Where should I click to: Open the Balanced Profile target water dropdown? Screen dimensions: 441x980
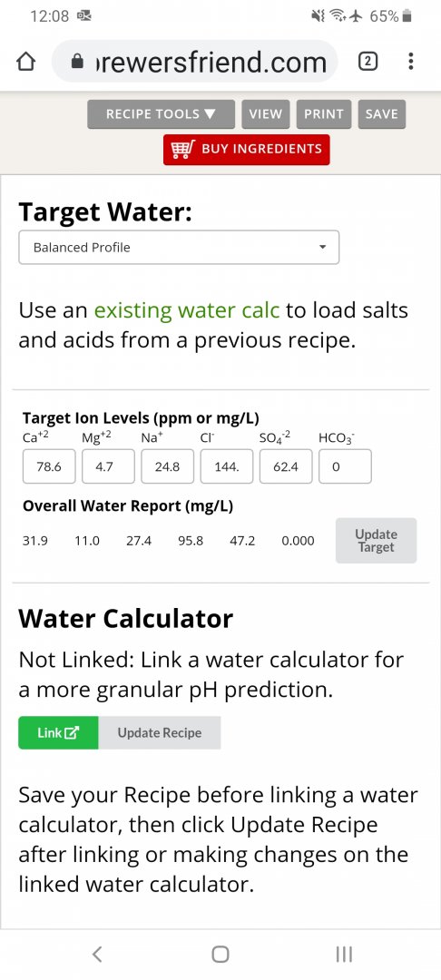[179, 248]
